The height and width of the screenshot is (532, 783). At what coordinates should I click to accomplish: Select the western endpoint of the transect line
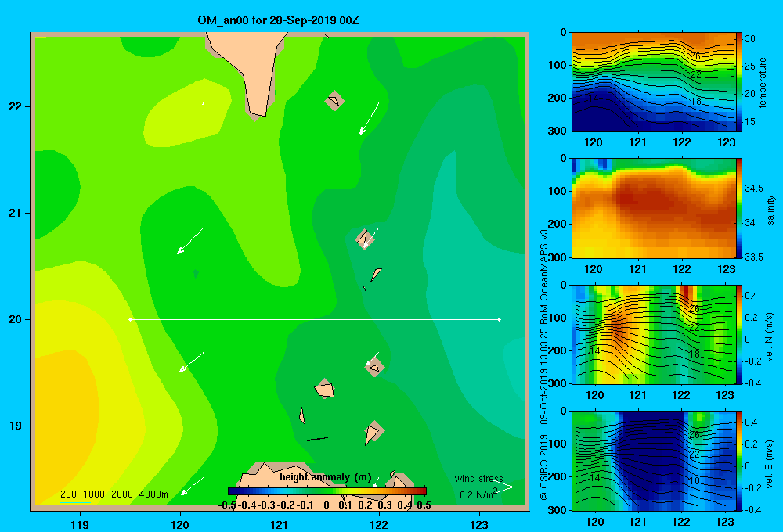click(130, 319)
